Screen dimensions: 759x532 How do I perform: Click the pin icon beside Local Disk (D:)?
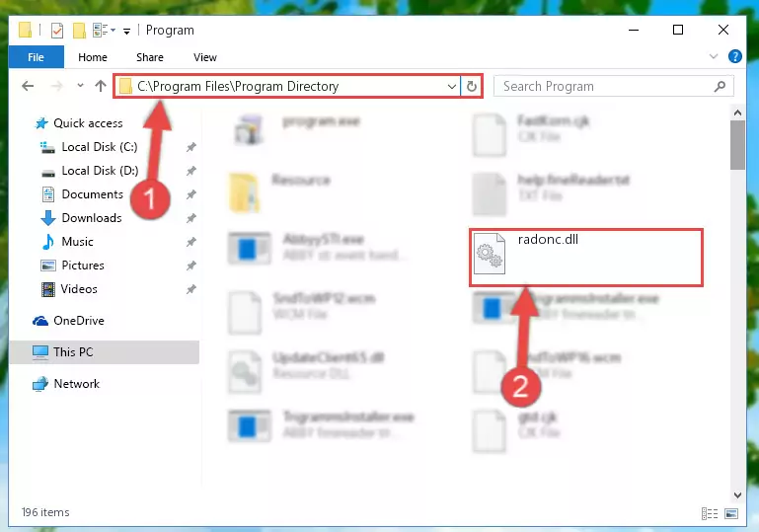(x=191, y=171)
